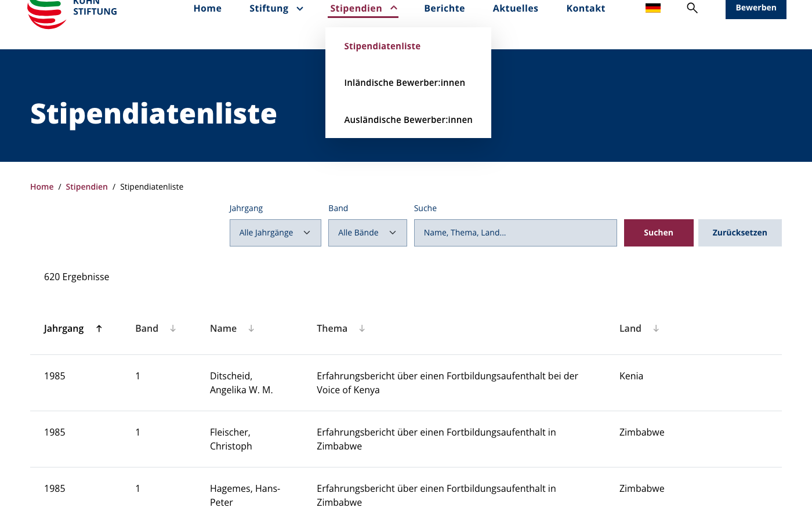The height and width of the screenshot is (522, 812).
Task: Open the German flag language selector
Action: coord(653,8)
